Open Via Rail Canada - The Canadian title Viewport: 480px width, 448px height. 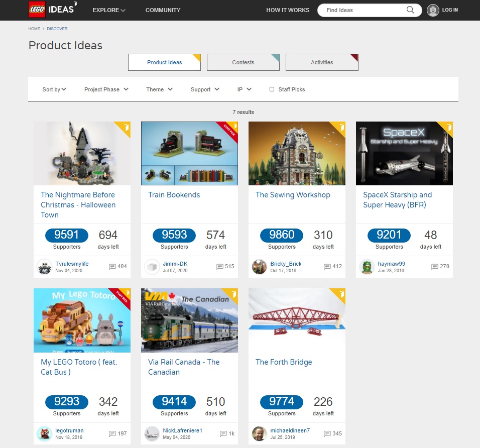coord(184,367)
